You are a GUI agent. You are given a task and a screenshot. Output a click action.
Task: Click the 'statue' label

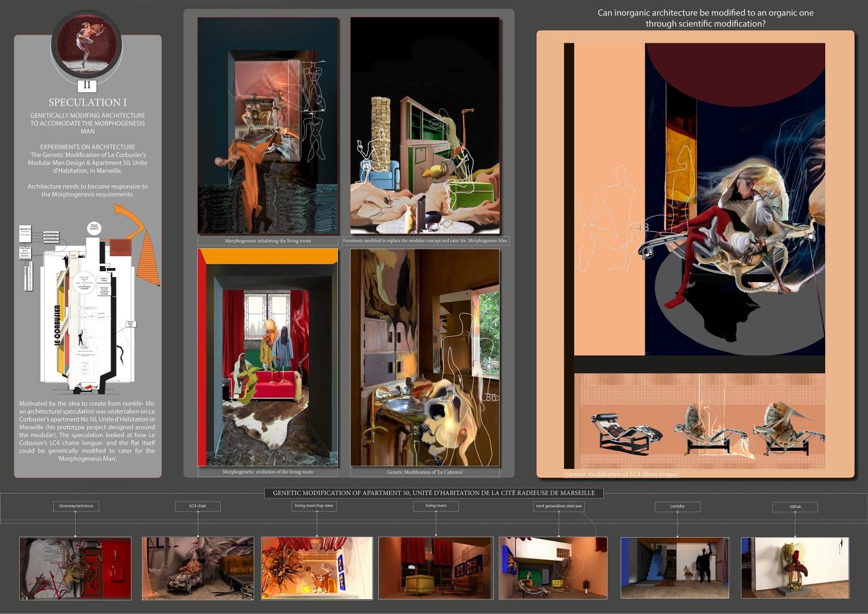(x=795, y=507)
